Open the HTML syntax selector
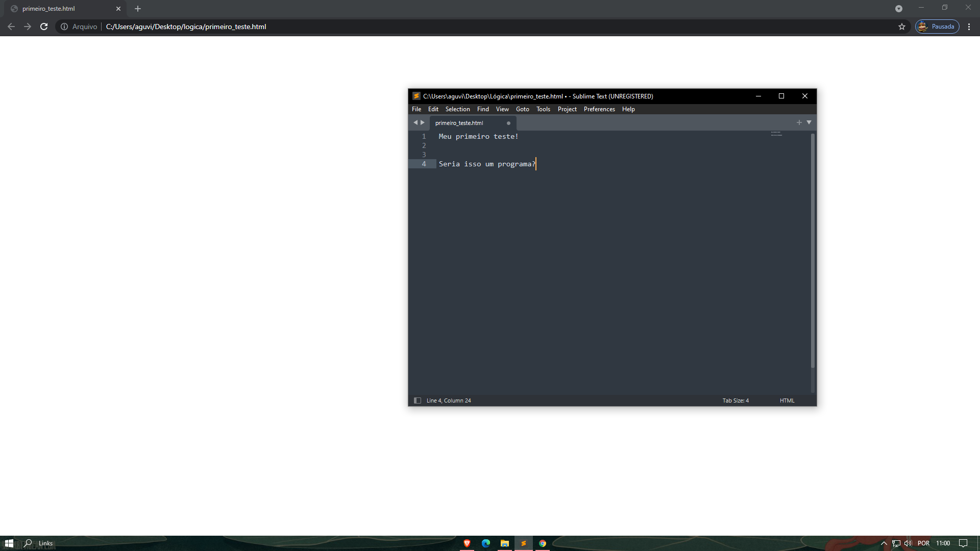The image size is (980, 551). [x=787, y=400]
